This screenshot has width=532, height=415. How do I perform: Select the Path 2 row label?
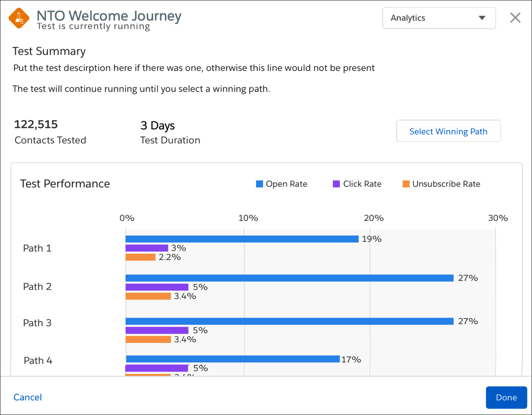click(37, 287)
